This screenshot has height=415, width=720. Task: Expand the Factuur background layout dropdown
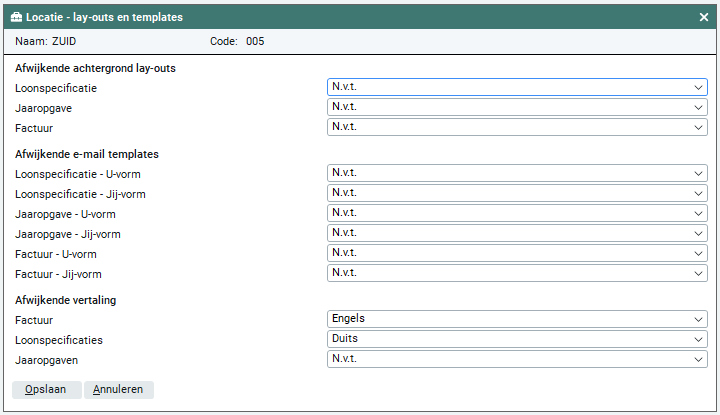516,127
